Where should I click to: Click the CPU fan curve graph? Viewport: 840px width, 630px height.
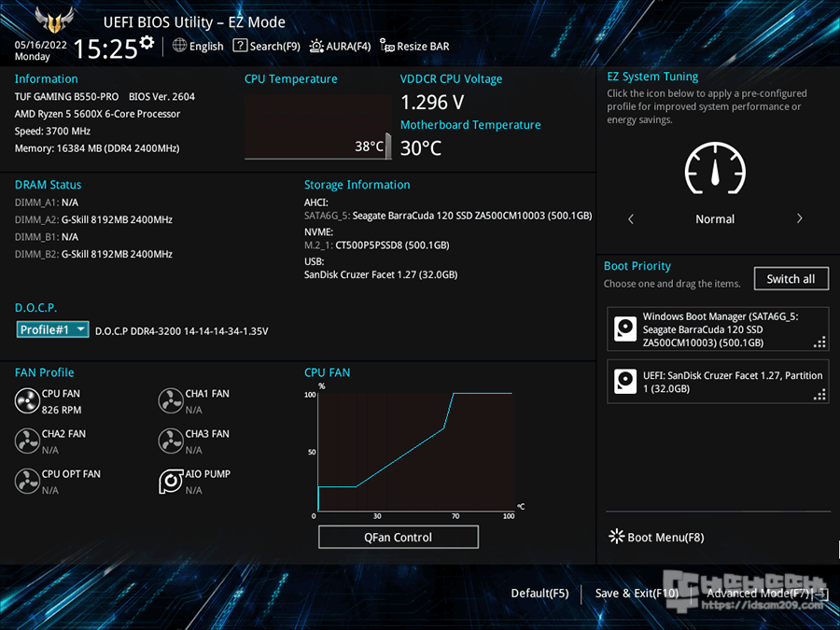tap(415, 451)
